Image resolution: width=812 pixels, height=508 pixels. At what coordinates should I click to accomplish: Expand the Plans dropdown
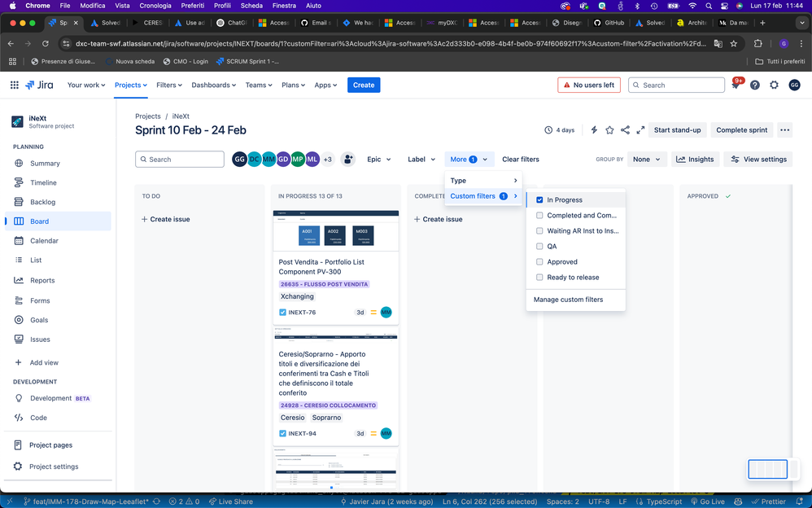(293, 85)
